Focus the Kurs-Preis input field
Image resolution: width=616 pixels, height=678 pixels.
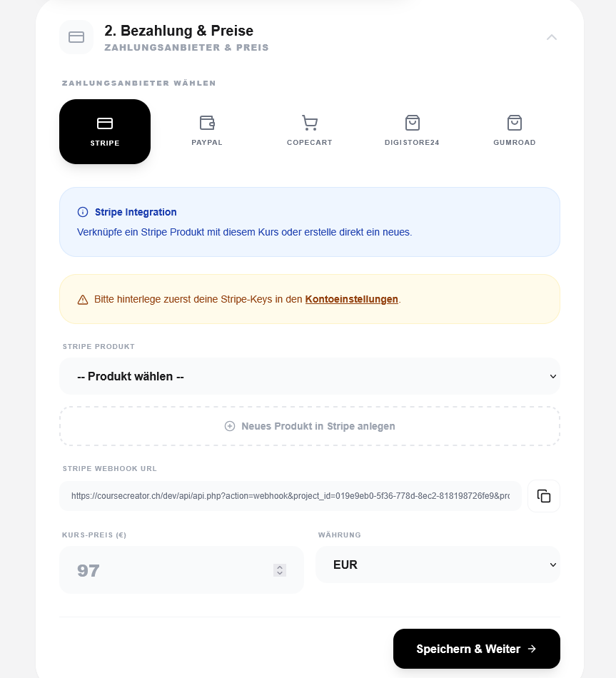point(182,570)
